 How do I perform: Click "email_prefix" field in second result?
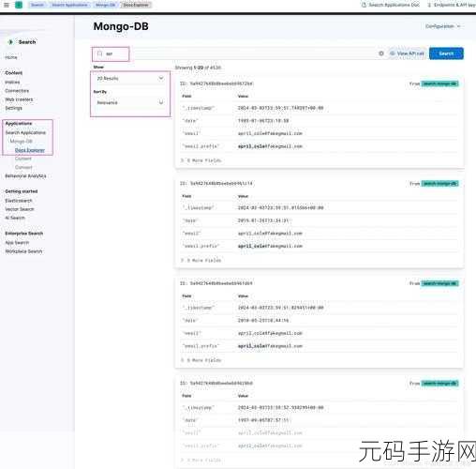tap(201, 246)
